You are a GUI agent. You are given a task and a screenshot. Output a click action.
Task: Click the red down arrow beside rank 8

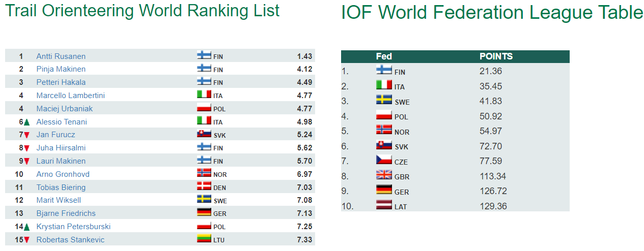(x=26, y=148)
